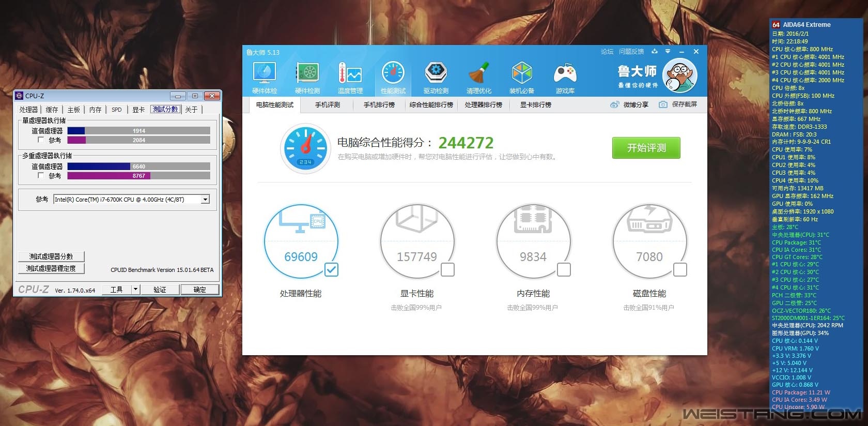Open 手机排行榜 tab
868x426 pixels.
(379, 104)
